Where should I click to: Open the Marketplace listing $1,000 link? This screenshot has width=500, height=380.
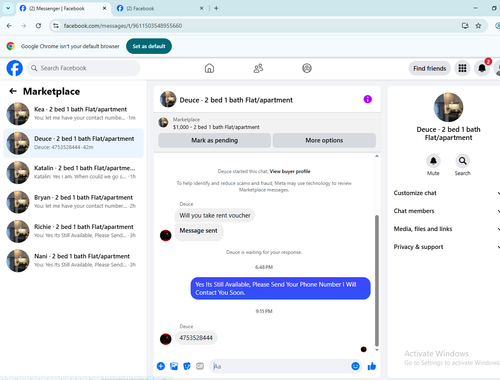pyautogui.click(x=216, y=127)
